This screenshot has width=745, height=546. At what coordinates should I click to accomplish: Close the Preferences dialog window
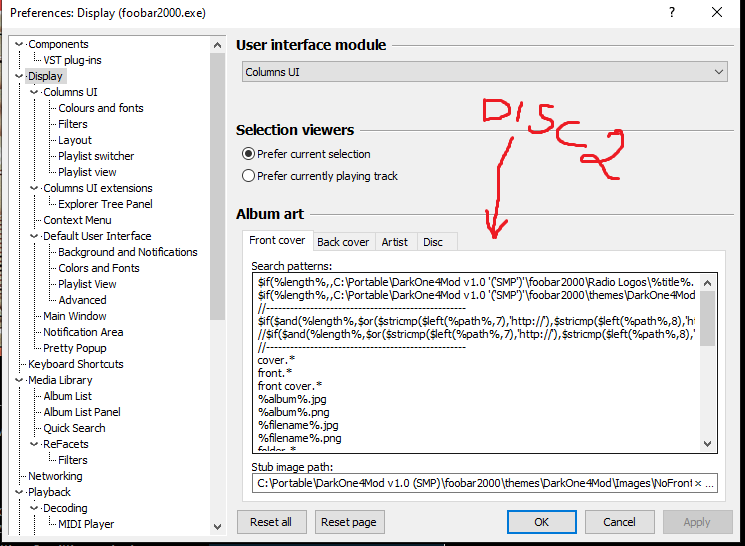(x=717, y=12)
